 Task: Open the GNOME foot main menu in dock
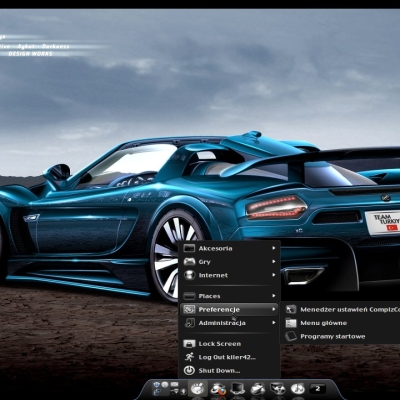[x=198, y=389]
